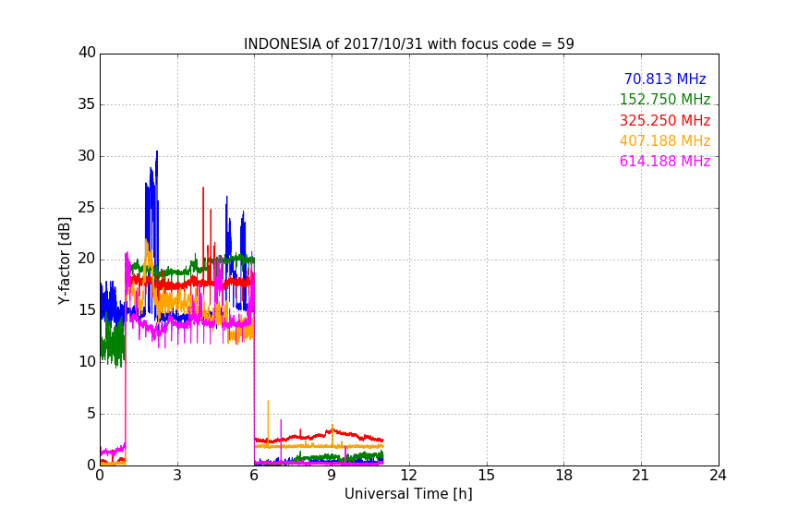Image resolution: width=798 pixels, height=532 pixels.
Task: Select the '614.188 MHz' legend label
Action: click(x=665, y=161)
